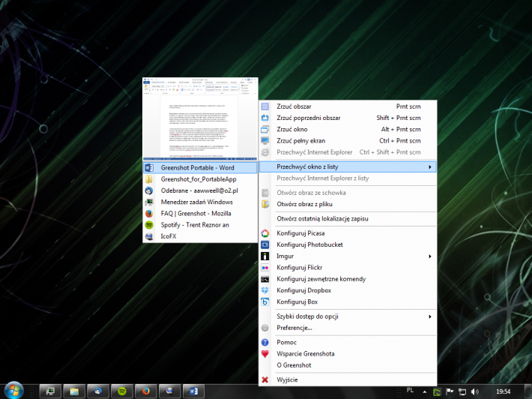
Task: Click the Pomoc question mark icon
Action: tap(265, 342)
